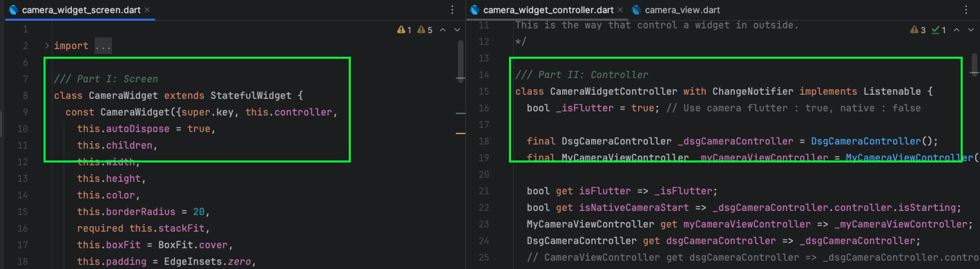980x269 pixels.
Task: Jump to next problem in right editor
Action: click(970, 30)
